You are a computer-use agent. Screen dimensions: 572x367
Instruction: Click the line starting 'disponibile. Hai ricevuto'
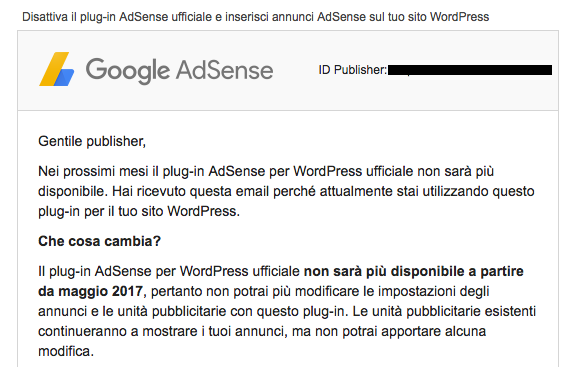(x=286, y=192)
